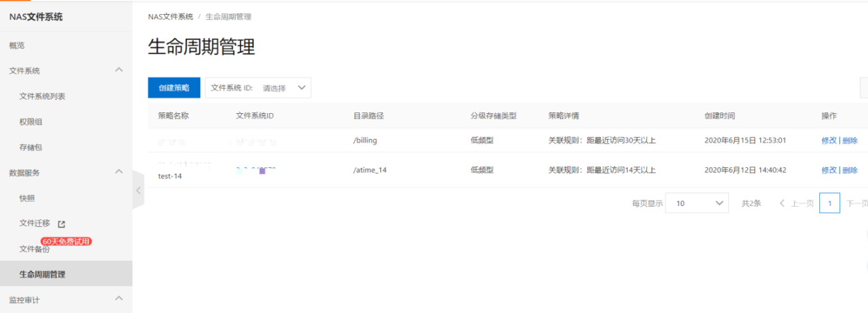Image resolution: width=868 pixels, height=313 pixels.
Task: Click the 创建策略 button
Action: [x=174, y=87]
